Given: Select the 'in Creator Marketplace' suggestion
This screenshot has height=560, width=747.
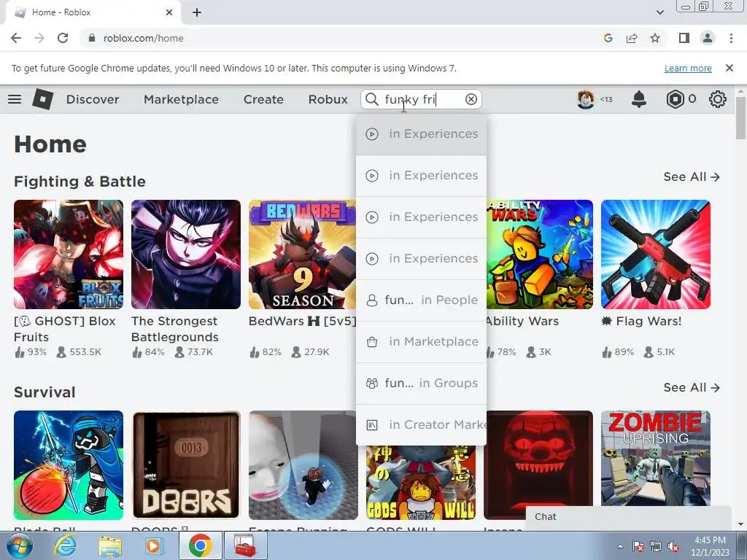Looking at the screenshot, I should tap(421, 424).
